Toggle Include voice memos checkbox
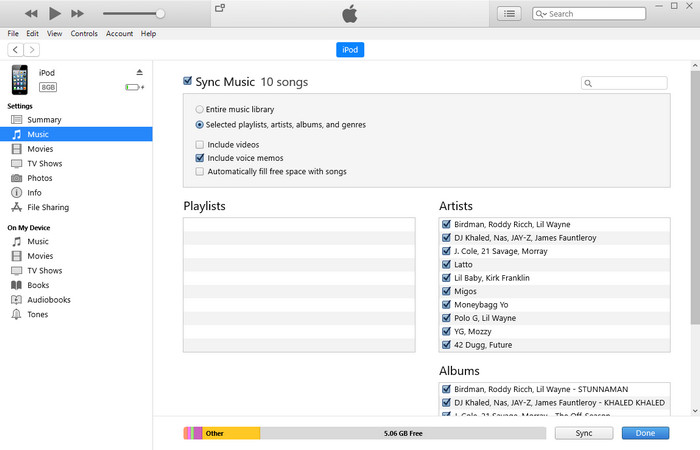Viewport: 700px width, 450px height. point(200,158)
